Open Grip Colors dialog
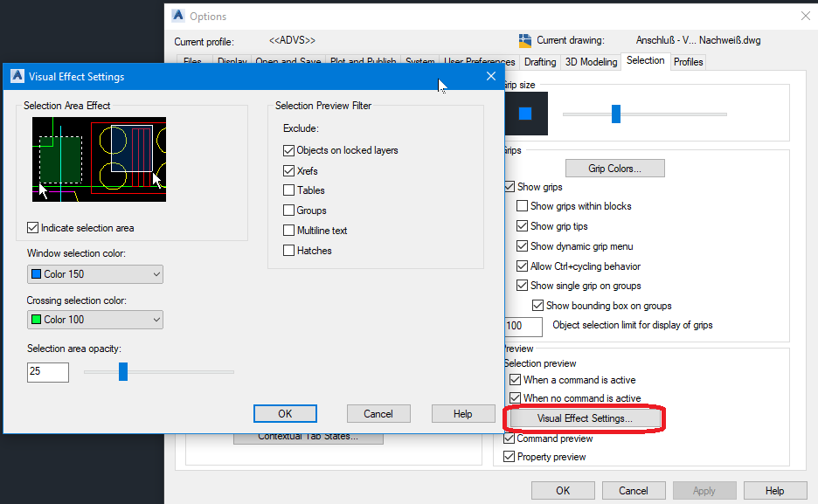The height and width of the screenshot is (504, 818). point(615,169)
